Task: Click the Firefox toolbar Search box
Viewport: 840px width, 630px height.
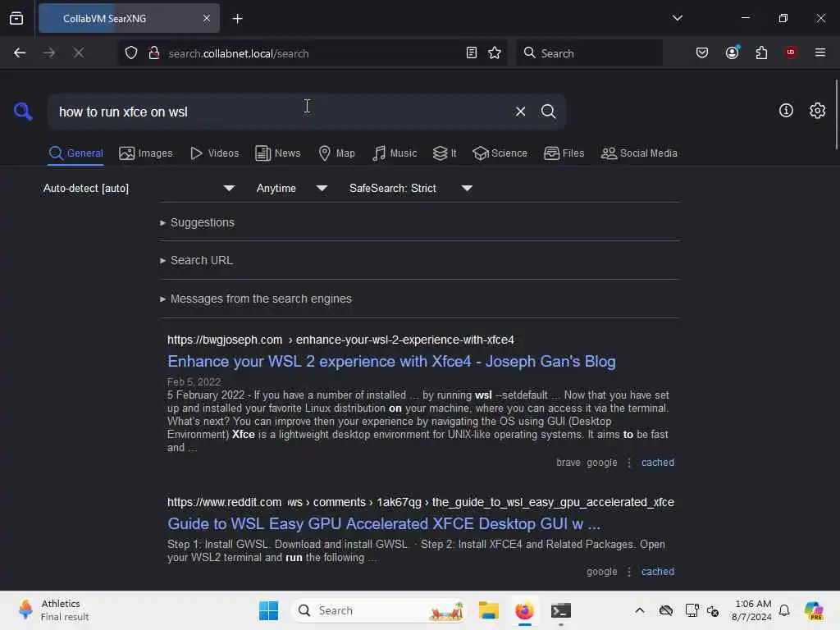Action: [589, 53]
